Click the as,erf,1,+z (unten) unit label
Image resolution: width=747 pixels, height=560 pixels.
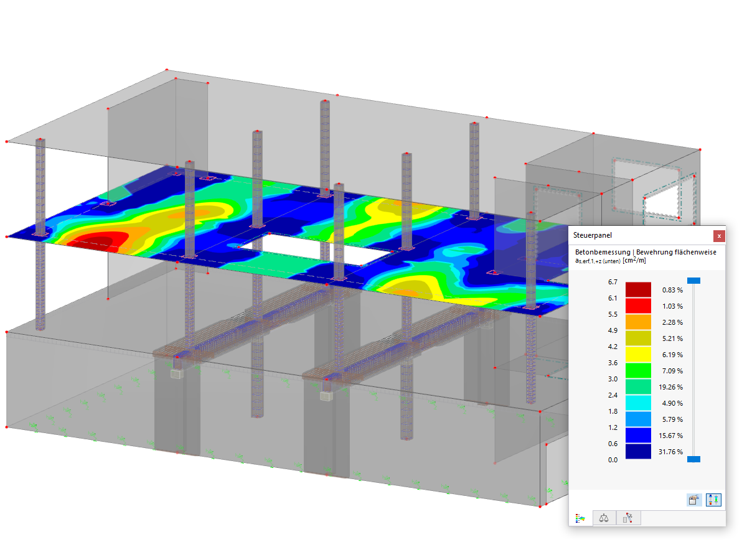(x=611, y=261)
